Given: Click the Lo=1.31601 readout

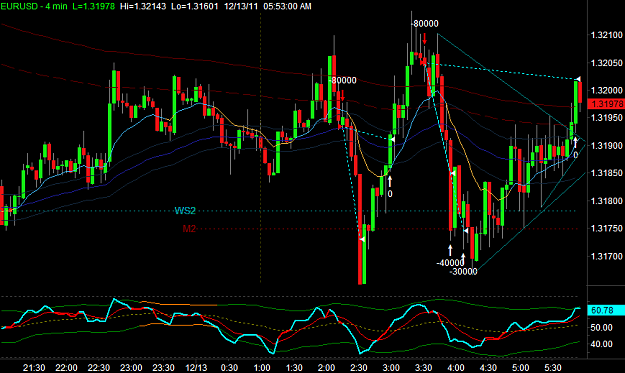Looking at the screenshot, I should pyautogui.click(x=195, y=6).
